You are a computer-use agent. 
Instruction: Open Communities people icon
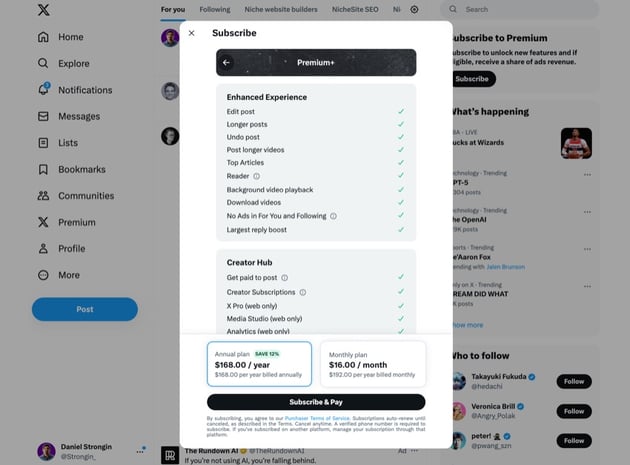pos(43,196)
